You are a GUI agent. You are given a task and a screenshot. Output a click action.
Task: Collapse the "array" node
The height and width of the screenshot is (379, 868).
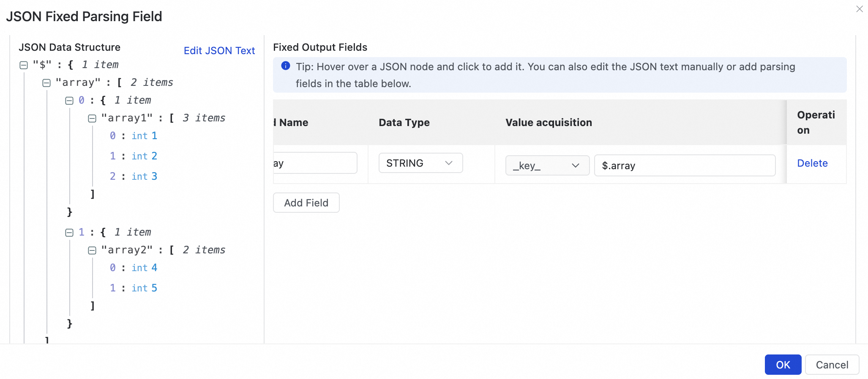[x=46, y=83]
